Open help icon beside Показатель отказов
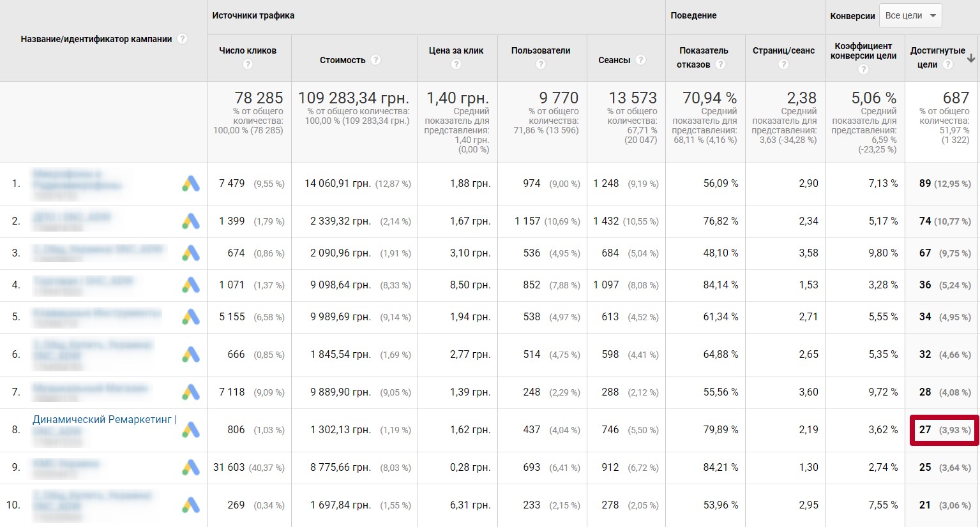The height and width of the screenshot is (527, 980). click(x=720, y=64)
